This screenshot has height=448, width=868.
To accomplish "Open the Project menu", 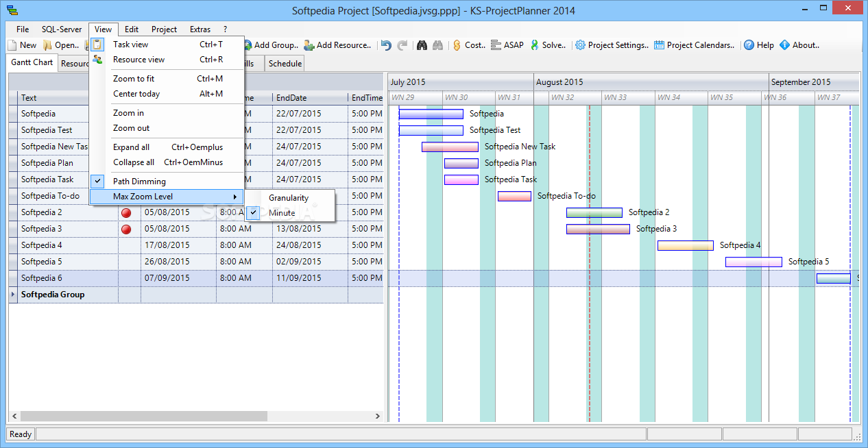I will (165, 29).
